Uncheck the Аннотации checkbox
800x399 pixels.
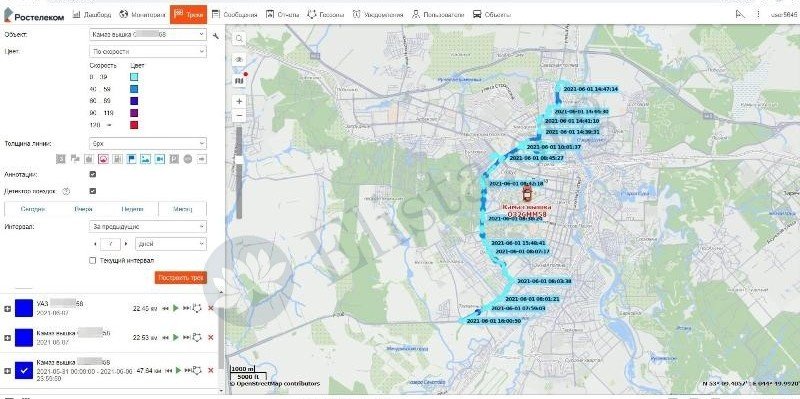[x=92, y=174]
